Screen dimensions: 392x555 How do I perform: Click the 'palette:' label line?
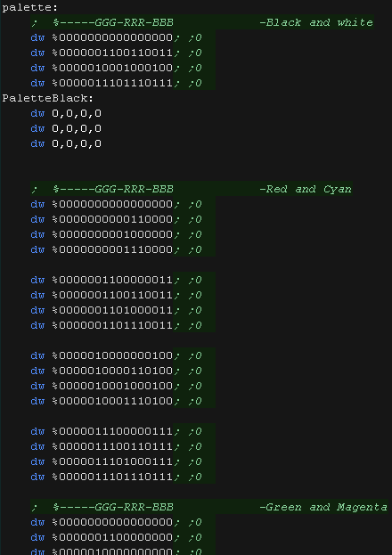[30, 7]
